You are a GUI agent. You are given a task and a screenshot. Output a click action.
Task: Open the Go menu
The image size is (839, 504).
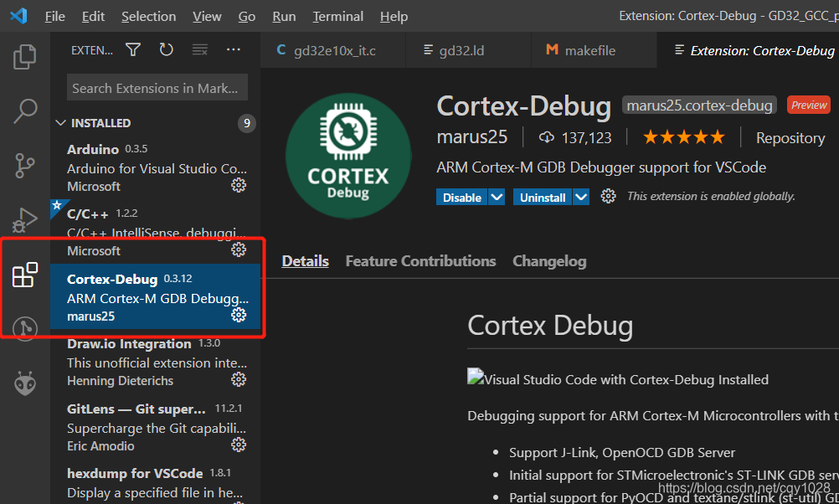click(247, 17)
